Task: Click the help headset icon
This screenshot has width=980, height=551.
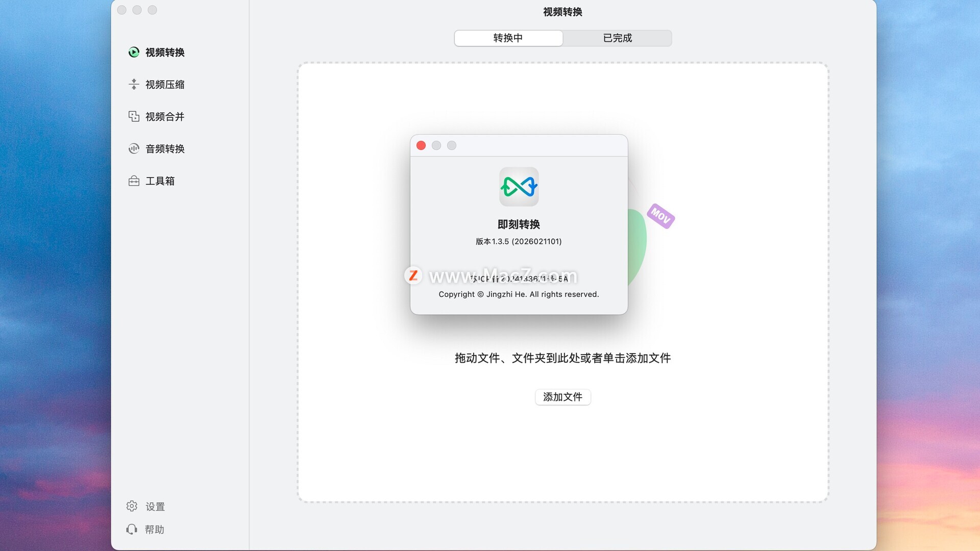Action: (x=132, y=529)
